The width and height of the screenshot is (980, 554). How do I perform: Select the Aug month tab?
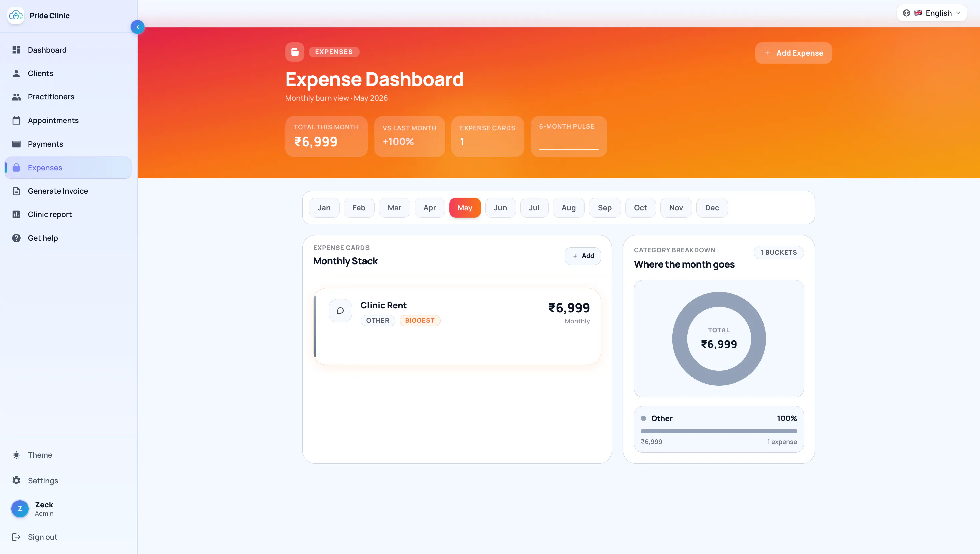[x=569, y=208]
